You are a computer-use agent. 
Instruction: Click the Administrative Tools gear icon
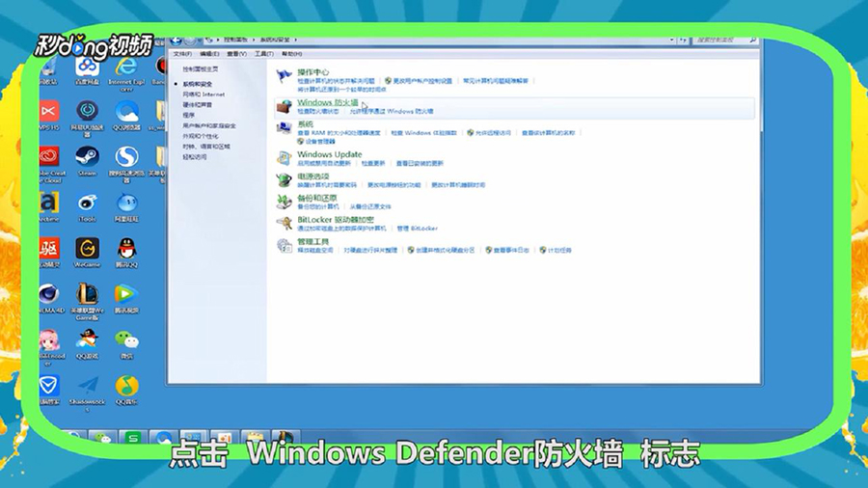(284, 246)
